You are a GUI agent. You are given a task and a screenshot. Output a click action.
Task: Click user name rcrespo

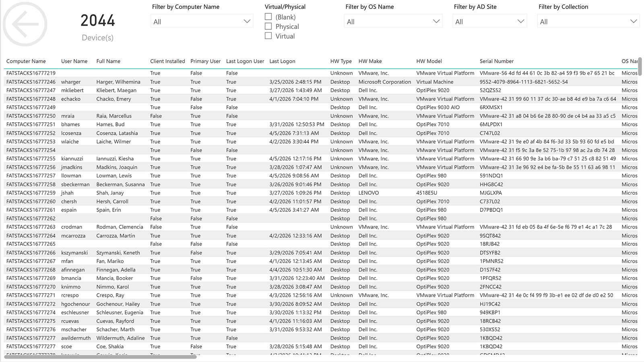pos(70,295)
